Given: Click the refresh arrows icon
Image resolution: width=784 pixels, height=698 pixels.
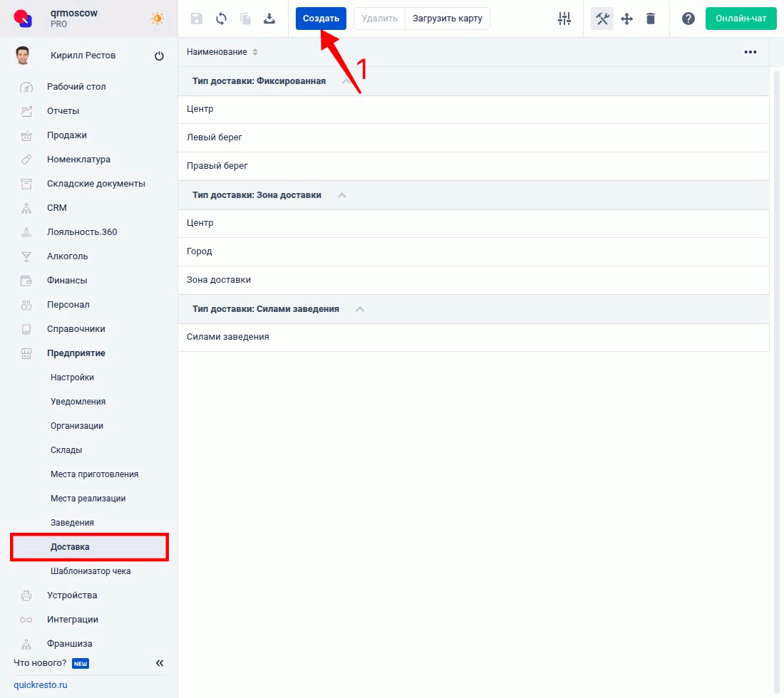Looking at the screenshot, I should [221, 19].
